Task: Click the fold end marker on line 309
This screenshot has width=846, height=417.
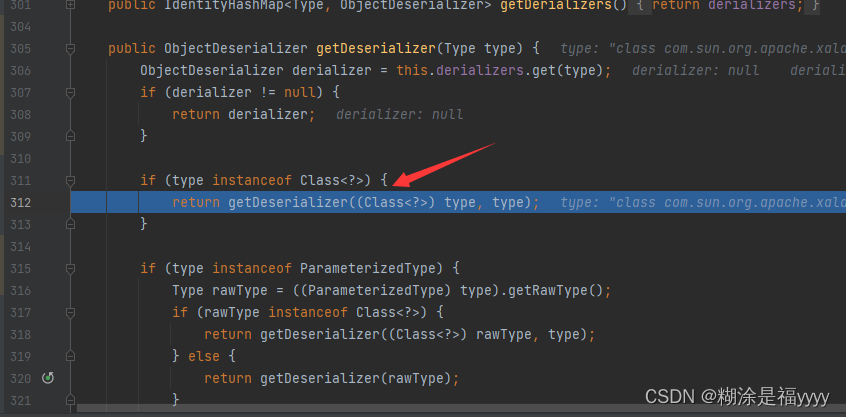Action: click(x=71, y=136)
